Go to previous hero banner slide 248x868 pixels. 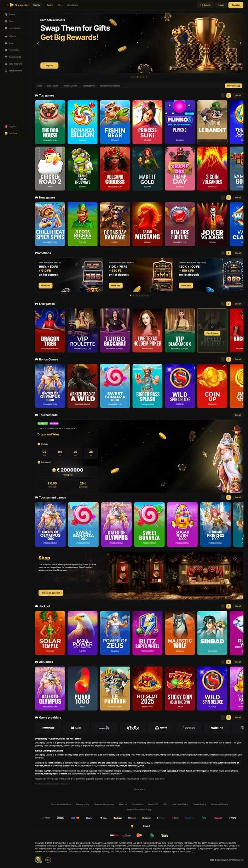pyautogui.click(x=38, y=43)
